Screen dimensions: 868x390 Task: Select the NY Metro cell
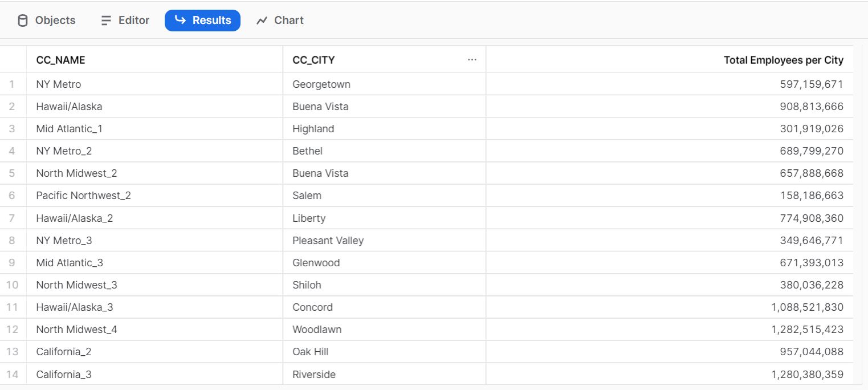(x=154, y=84)
